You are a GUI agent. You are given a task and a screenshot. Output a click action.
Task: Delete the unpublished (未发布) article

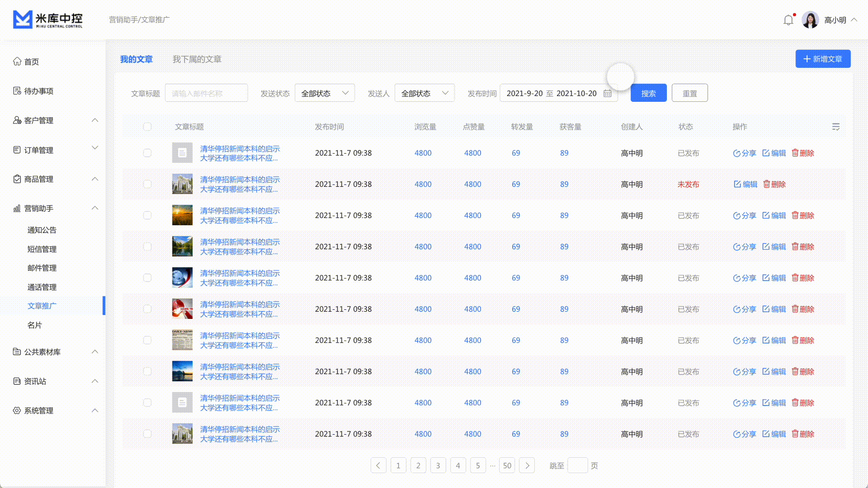774,184
